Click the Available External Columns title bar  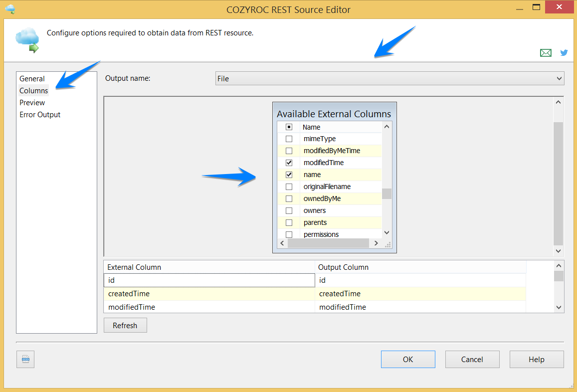(334, 114)
